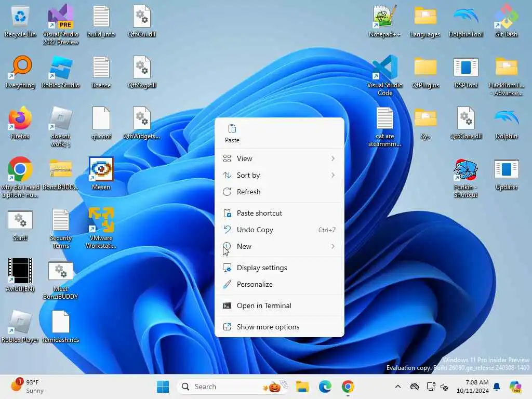This screenshot has height=399, width=532.
Task: Select the Everything search shortcut icon
Action: coord(20,72)
